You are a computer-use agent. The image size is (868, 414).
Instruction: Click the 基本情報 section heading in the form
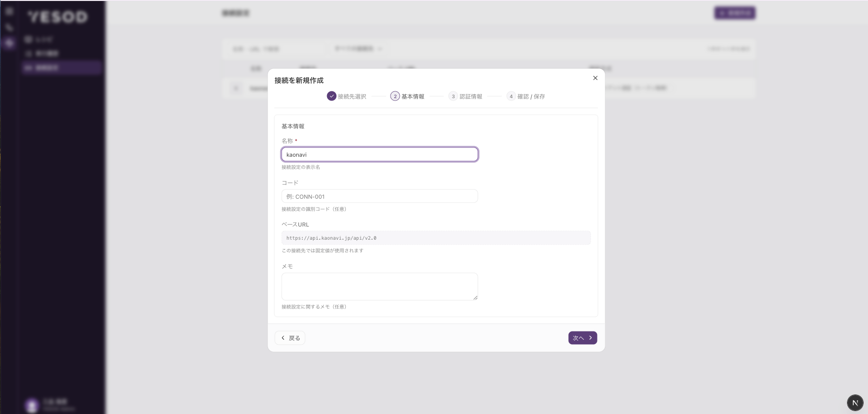pyautogui.click(x=293, y=126)
